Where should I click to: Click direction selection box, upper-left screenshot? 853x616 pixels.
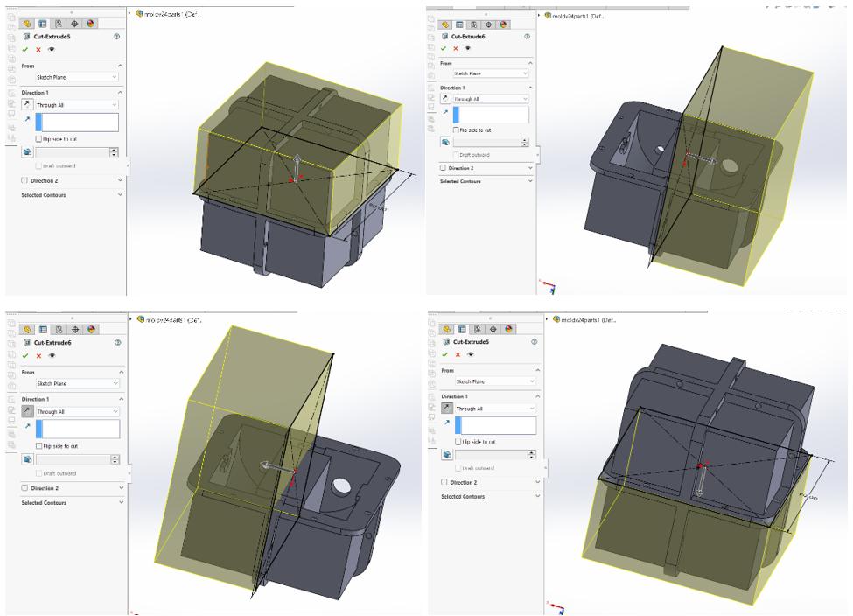77,122
